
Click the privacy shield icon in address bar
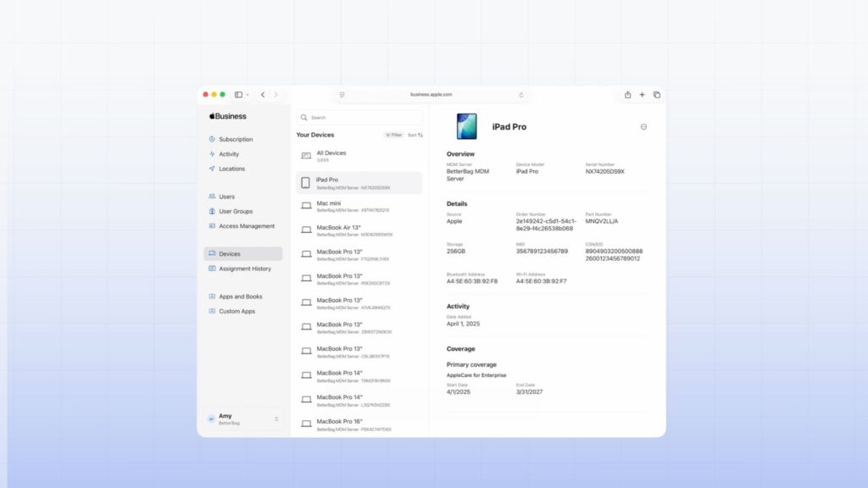[342, 95]
